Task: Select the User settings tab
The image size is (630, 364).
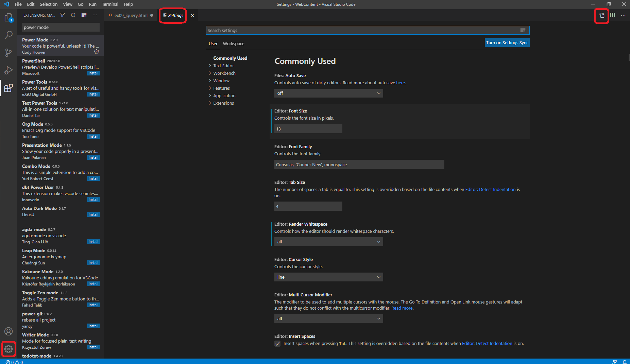Action: point(213,44)
